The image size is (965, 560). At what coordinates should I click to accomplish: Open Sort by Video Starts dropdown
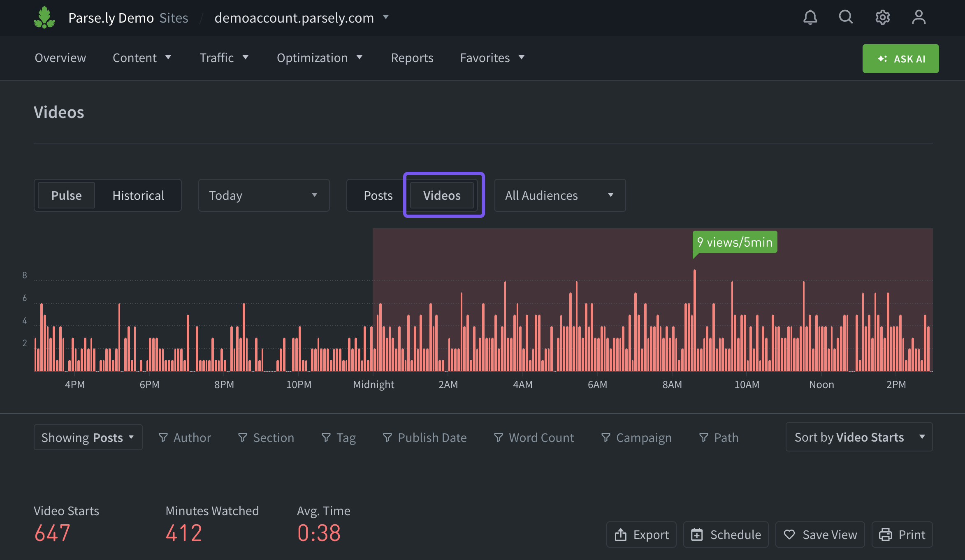[x=859, y=437]
